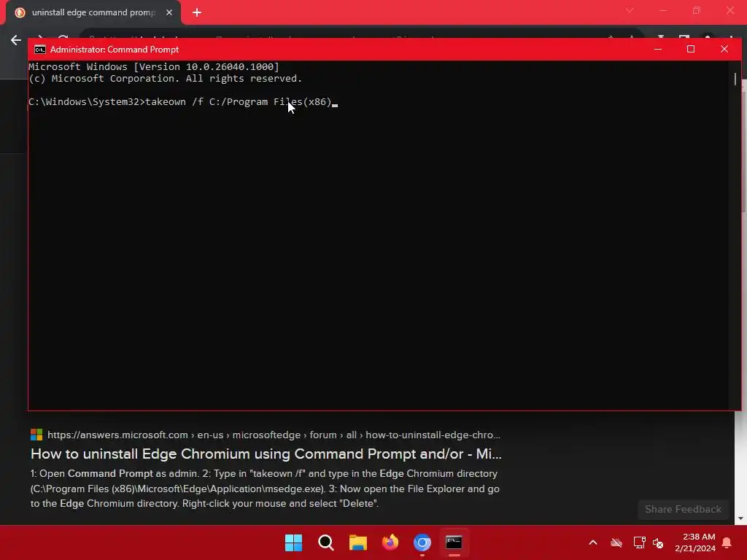The image size is (747, 560).
Task: Open muted volume tray icon
Action: 658,542
